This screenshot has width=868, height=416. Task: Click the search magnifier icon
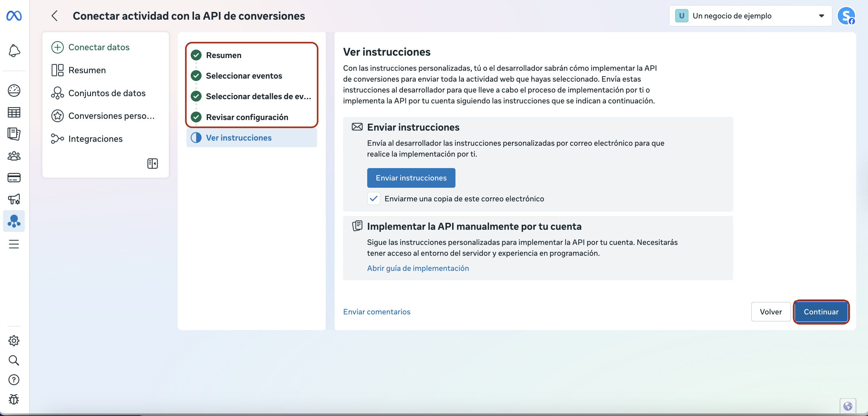[x=14, y=360]
